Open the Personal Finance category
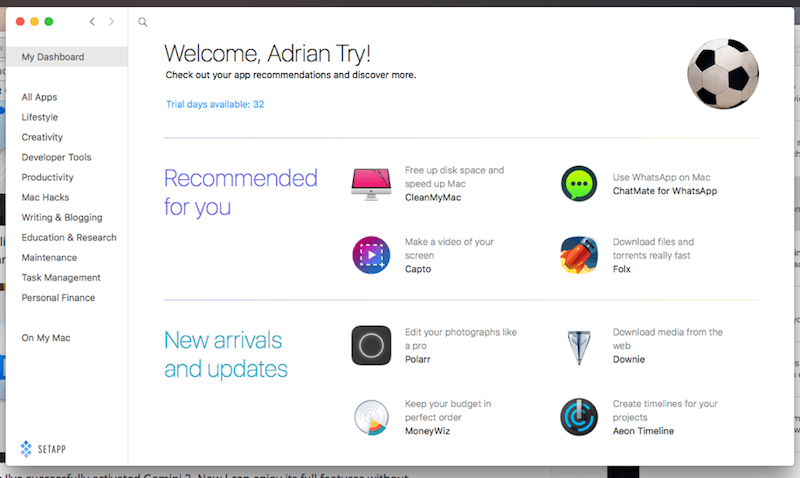The width and height of the screenshot is (800, 478). coord(58,297)
